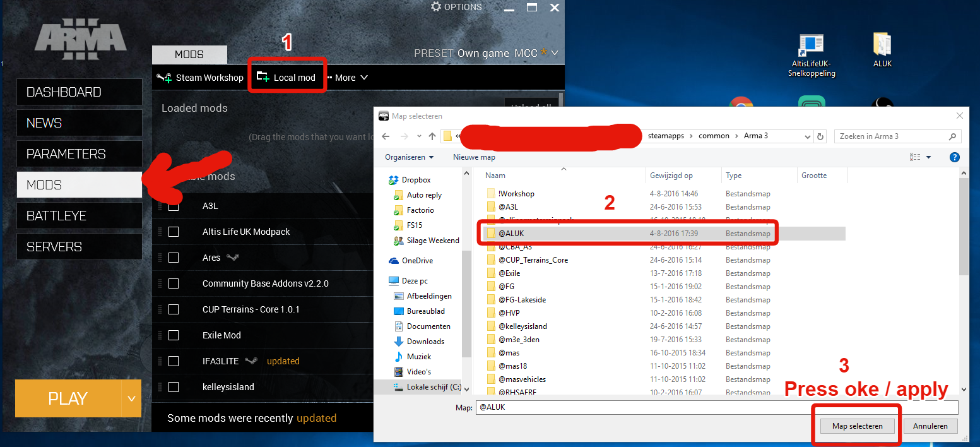This screenshot has width=980, height=447.
Task: Sort files by the Naam column
Action: pyautogui.click(x=564, y=176)
